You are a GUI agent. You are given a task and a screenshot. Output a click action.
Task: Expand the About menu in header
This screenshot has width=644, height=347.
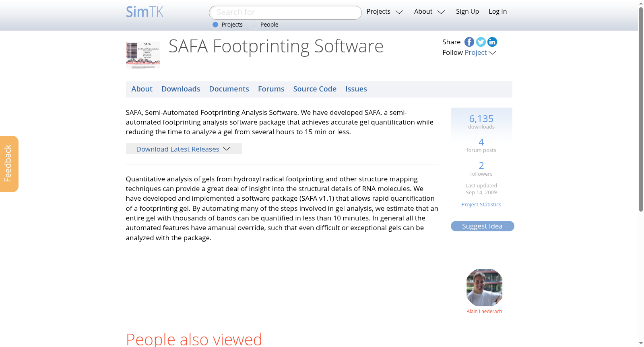point(429,12)
